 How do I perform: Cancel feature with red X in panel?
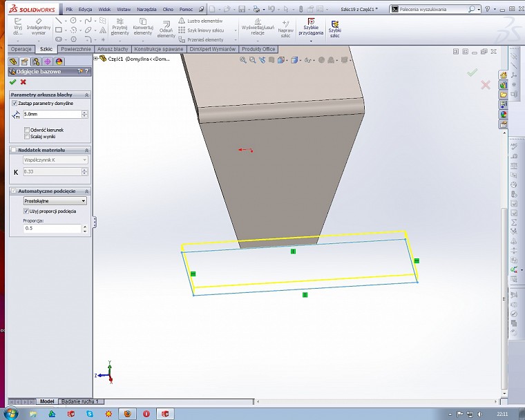[x=23, y=82]
